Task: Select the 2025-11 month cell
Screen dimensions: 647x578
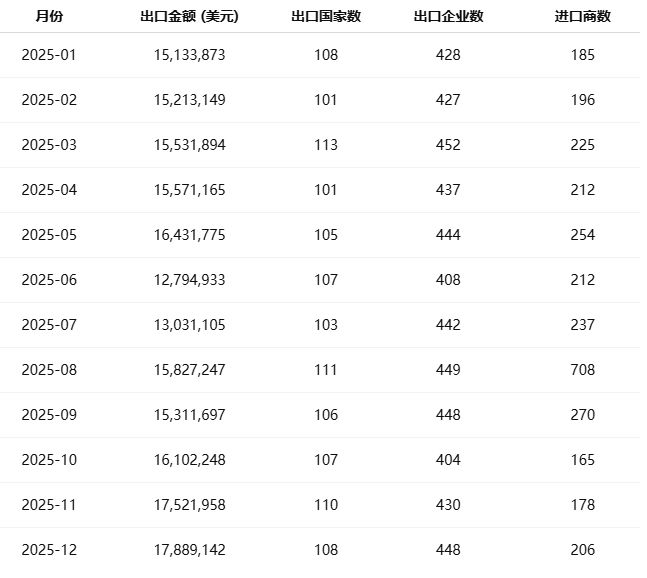Action: 49,505
